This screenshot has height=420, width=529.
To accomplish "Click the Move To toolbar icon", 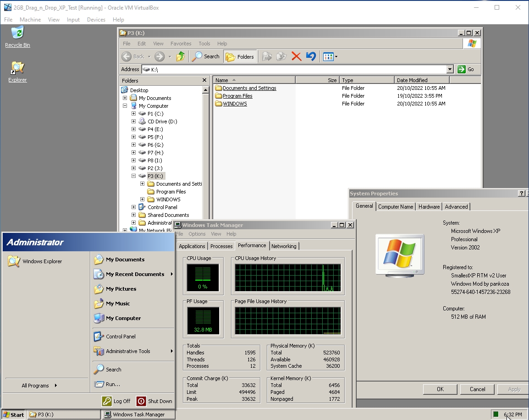I will [267, 56].
